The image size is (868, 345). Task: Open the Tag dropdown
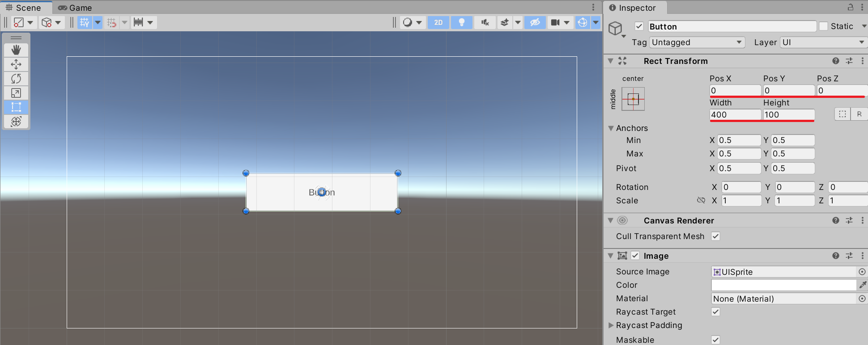[x=697, y=42]
